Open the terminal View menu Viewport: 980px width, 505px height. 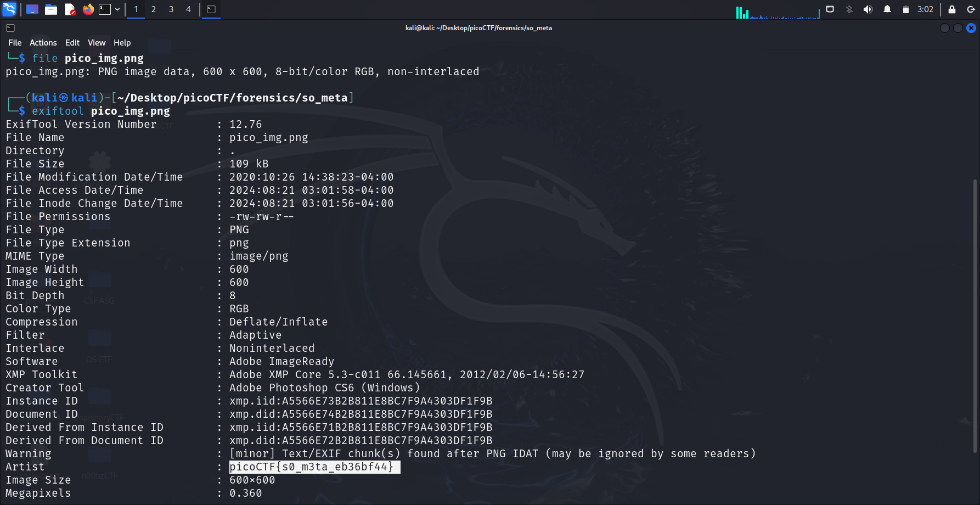(96, 43)
